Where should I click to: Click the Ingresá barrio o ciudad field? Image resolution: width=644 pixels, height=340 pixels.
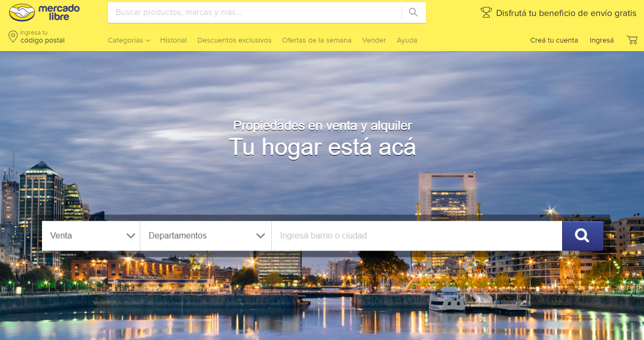pos(417,236)
